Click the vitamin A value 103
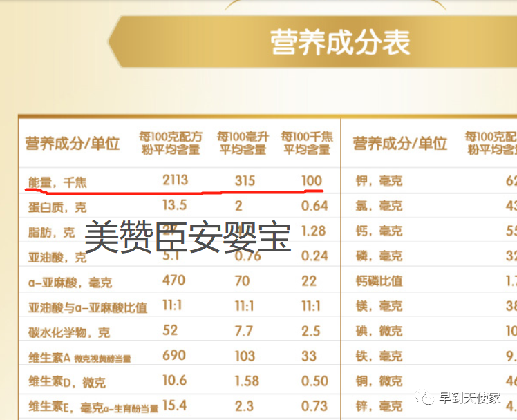This screenshot has width=517, height=420. (x=245, y=356)
